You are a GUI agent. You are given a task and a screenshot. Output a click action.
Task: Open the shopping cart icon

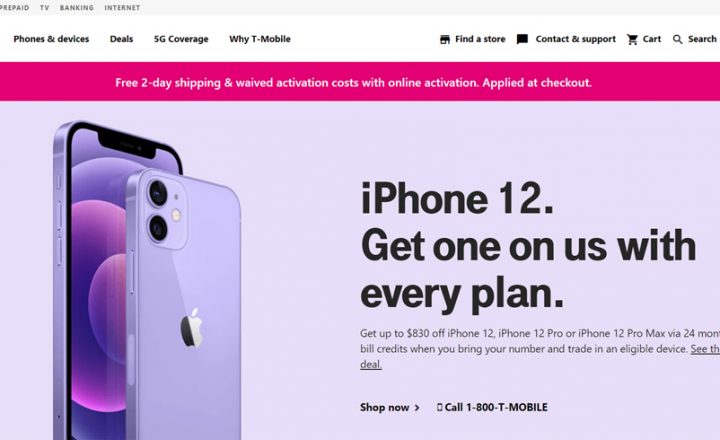point(632,39)
